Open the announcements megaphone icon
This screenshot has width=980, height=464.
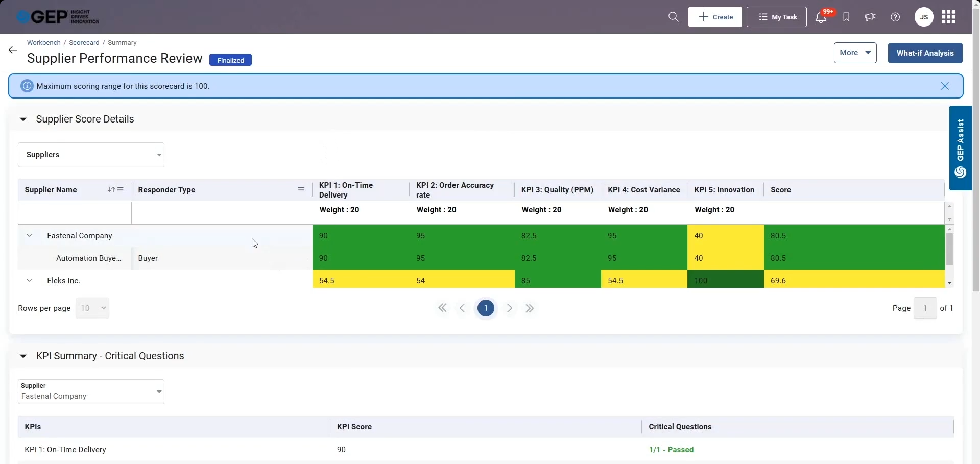click(870, 17)
